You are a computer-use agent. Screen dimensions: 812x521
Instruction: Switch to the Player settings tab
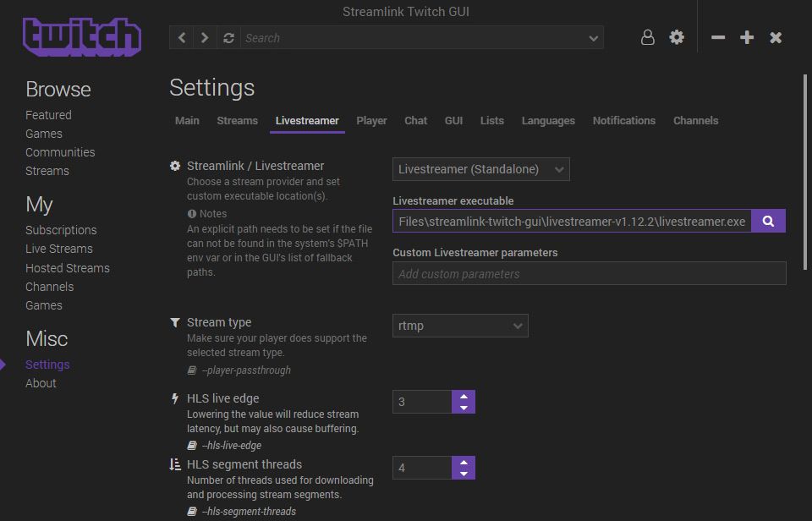(371, 121)
